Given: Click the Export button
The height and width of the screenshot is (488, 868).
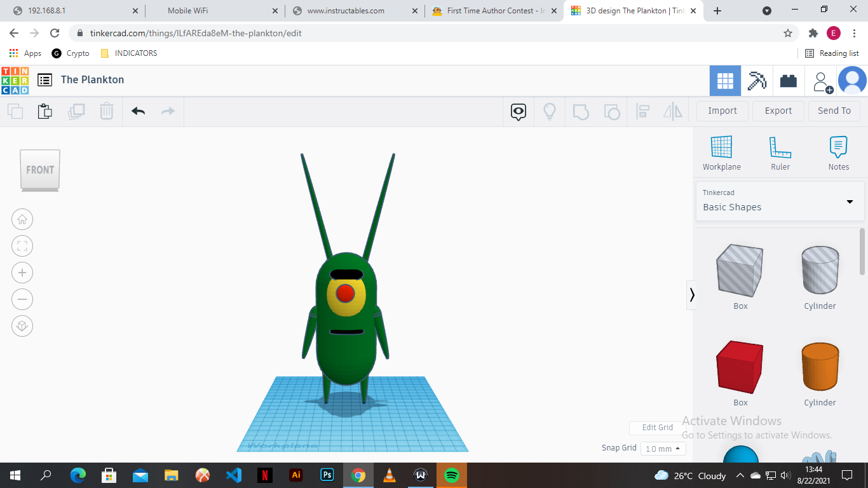Looking at the screenshot, I should (x=778, y=111).
